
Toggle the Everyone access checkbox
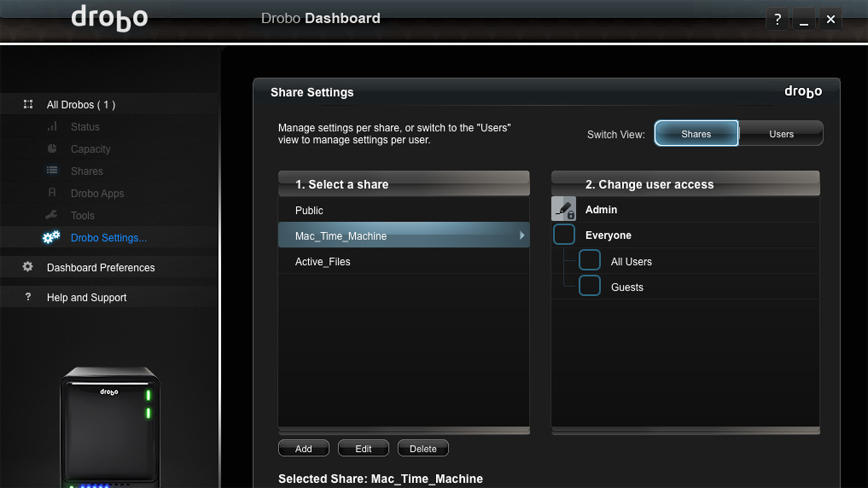pos(564,235)
